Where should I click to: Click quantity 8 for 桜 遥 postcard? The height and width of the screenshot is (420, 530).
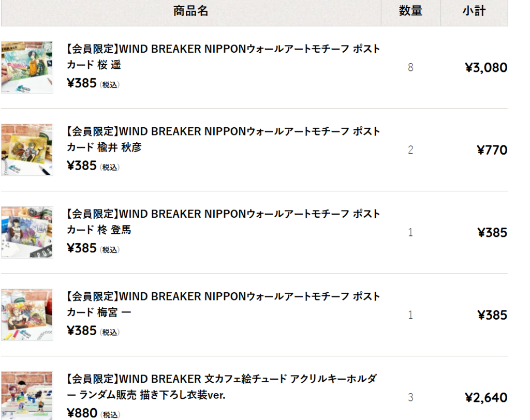[410, 67]
